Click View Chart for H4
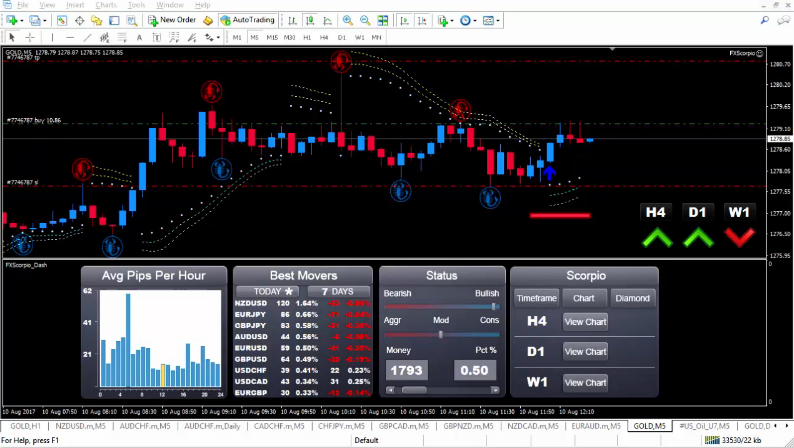 585,322
